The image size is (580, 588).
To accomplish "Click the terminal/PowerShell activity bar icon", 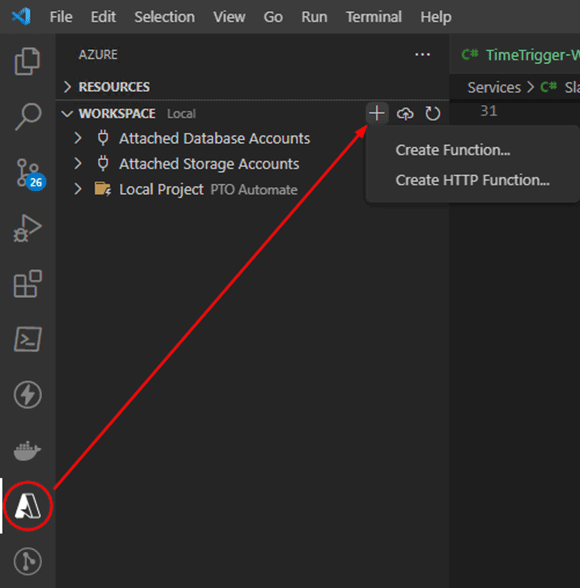I will [28, 339].
